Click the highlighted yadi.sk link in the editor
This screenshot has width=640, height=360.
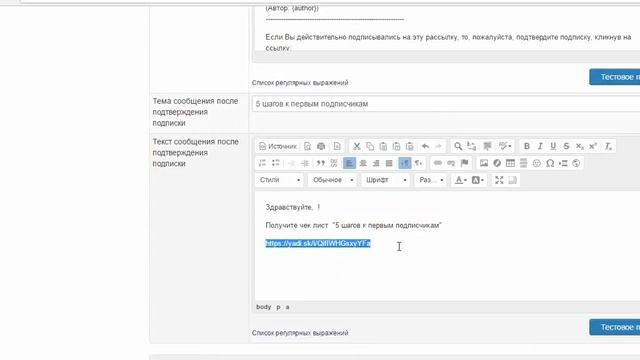[x=318, y=243]
